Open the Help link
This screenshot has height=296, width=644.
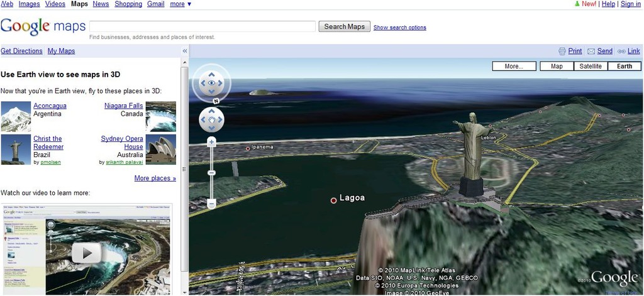pyautogui.click(x=608, y=4)
